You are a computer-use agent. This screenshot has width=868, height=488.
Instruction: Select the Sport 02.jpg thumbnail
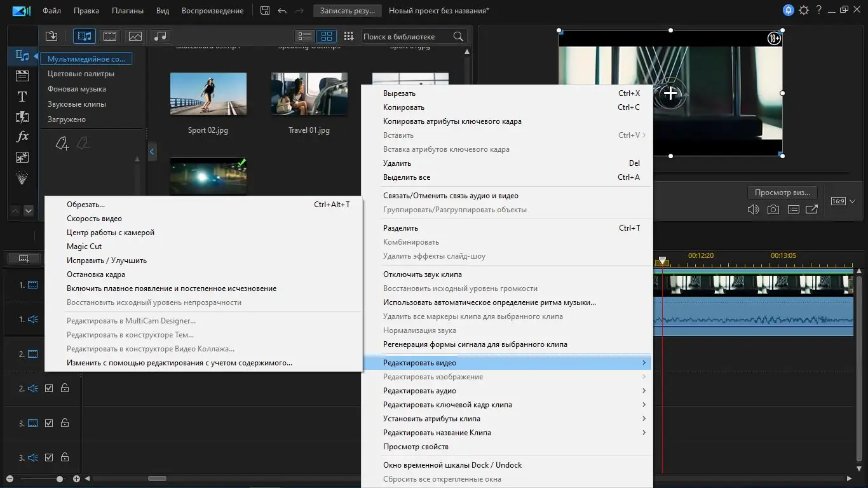(208, 93)
